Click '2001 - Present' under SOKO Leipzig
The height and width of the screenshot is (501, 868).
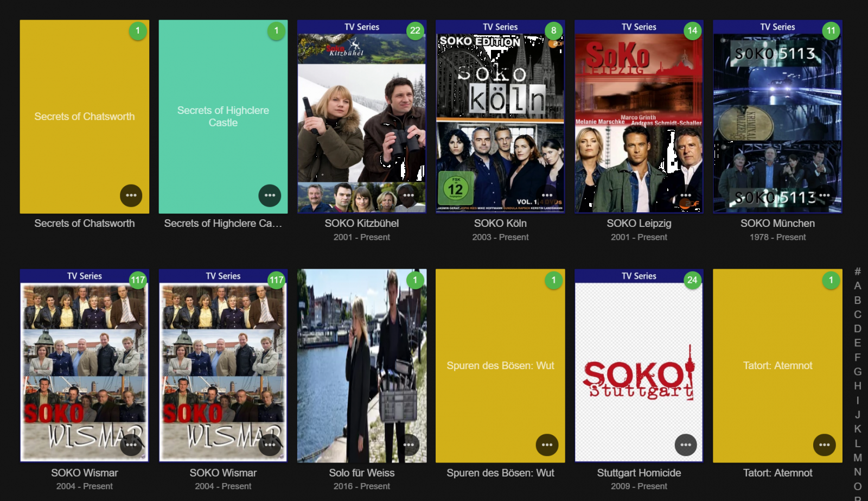639,237
